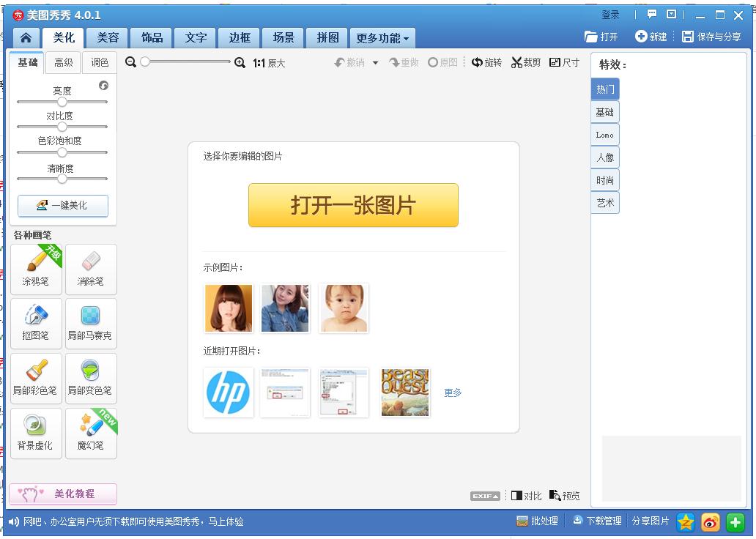Reset adjustments with the circular reset icon
The image size is (756, 539).
[104, 86]
